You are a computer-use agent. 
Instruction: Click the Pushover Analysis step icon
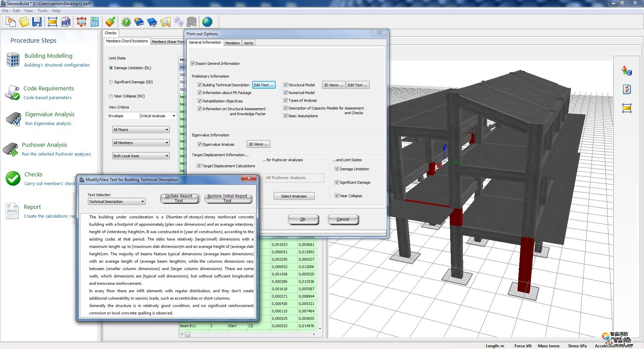point(11,149)
